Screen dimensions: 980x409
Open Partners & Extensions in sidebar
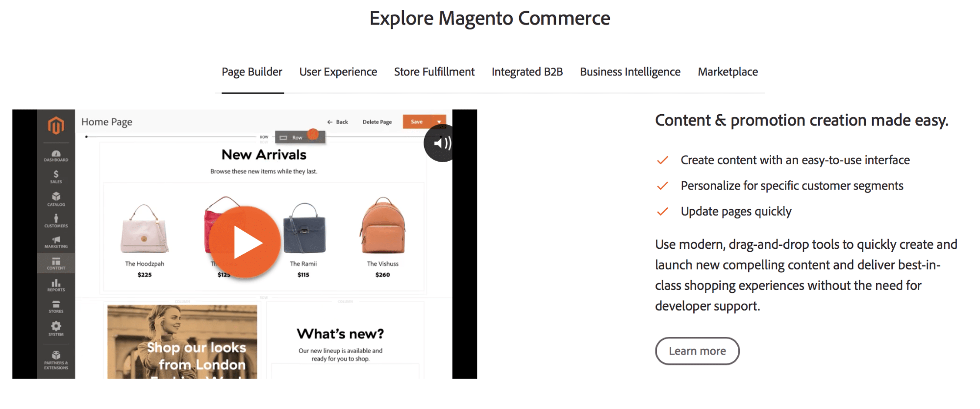(x=56, y=360)
